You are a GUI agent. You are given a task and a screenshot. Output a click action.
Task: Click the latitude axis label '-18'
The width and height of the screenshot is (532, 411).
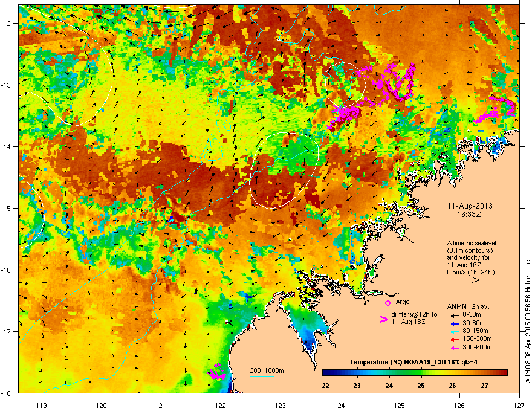(7, 393)
